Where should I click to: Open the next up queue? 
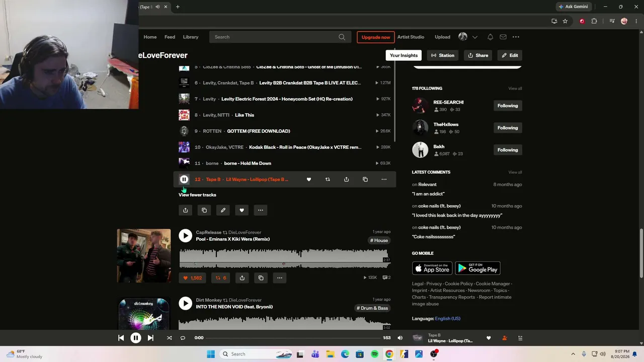[520, 338]
